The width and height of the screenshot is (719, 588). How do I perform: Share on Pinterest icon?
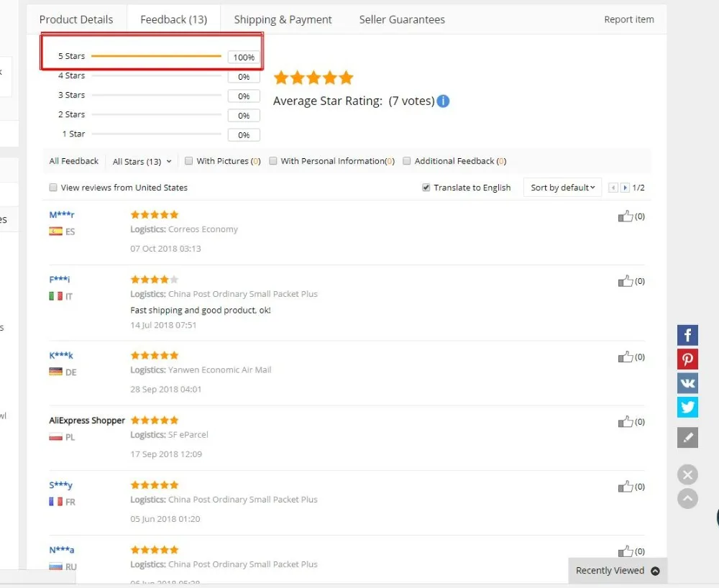(687, 359)
